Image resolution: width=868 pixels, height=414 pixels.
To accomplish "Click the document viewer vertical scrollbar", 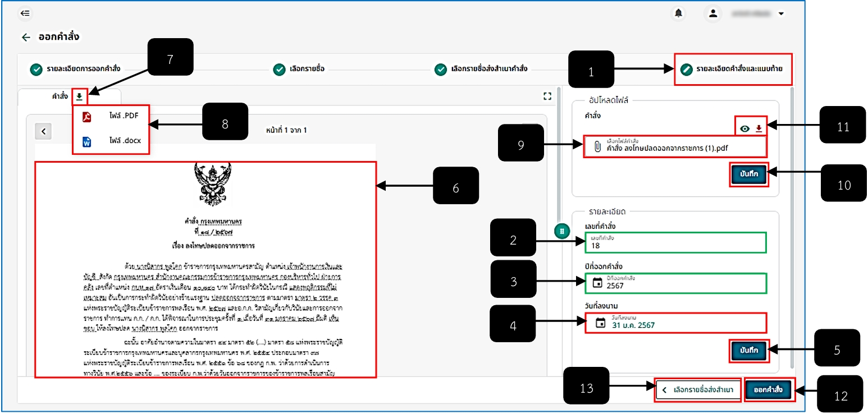I will pyautogui.click(x=558, y=154).
